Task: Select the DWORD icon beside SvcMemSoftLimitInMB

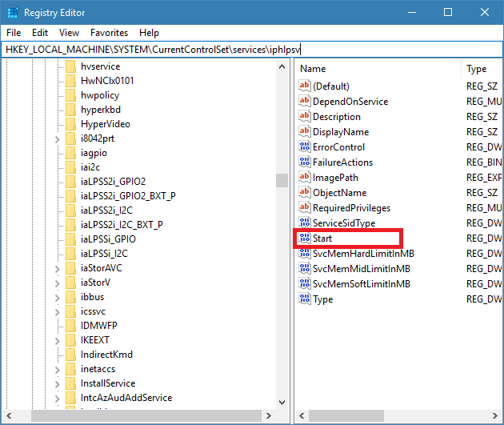Action: click(x=304, y=284)
